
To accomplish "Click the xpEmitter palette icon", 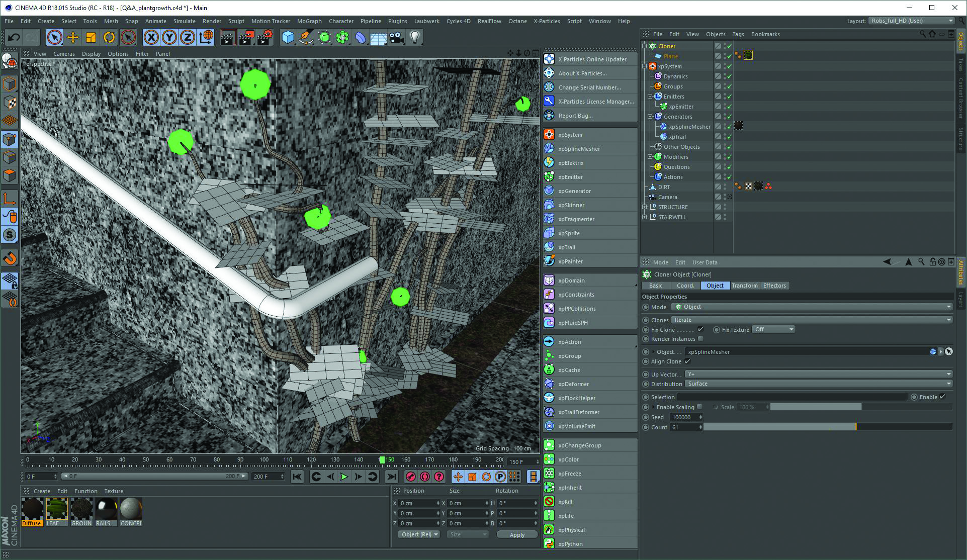I will (x=549, y=177).
